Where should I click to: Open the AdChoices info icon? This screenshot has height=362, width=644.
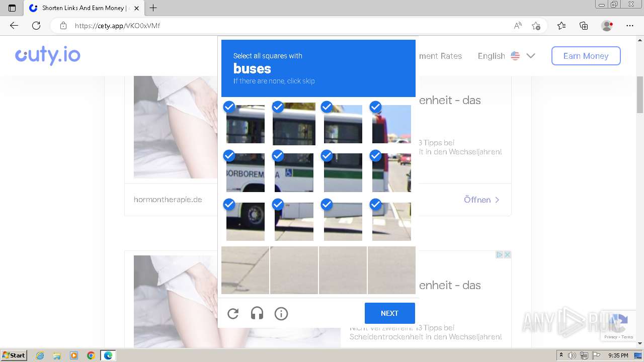point(500,255)
